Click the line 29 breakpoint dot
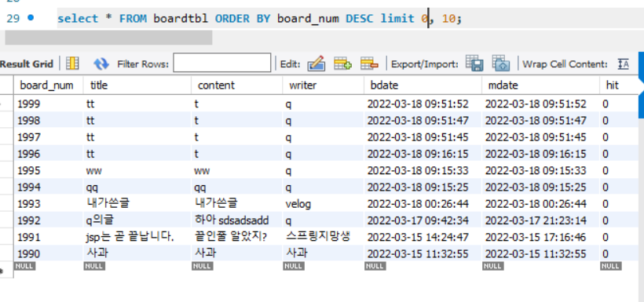Screen dimensions: 644x302 pos(31,17)
